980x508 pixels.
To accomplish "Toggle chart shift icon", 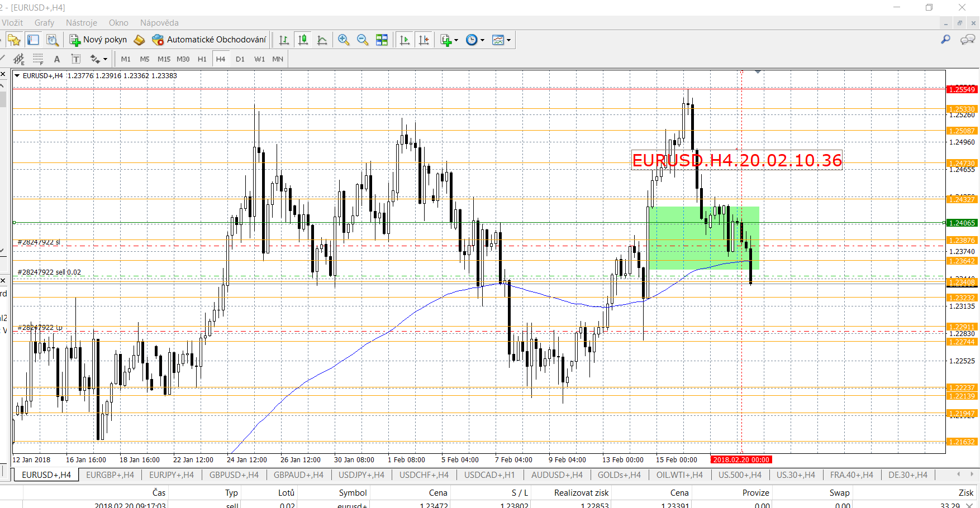I will pos(424,40).
